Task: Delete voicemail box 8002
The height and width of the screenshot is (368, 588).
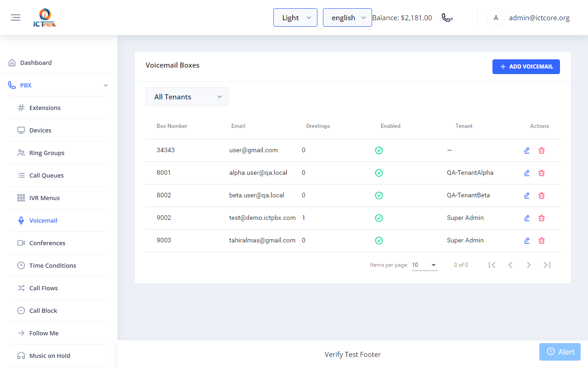Action: click(x=542, y=195)
